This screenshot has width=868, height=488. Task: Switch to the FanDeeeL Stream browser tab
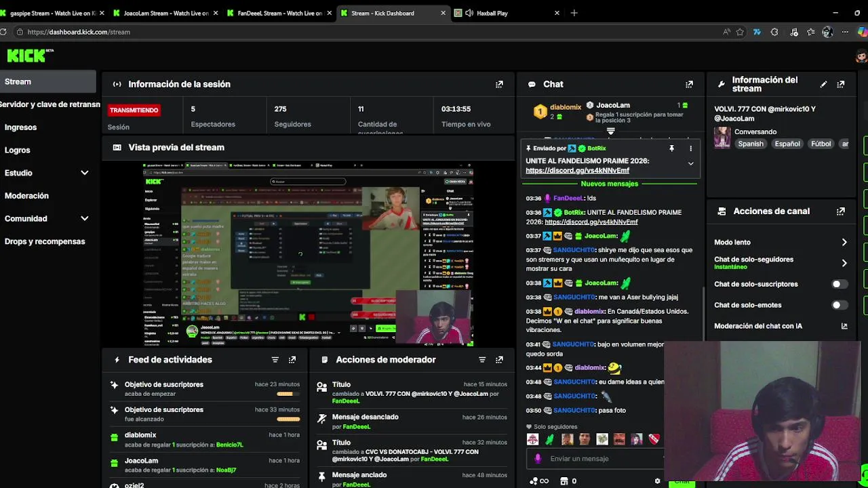(x=278, y=13)
